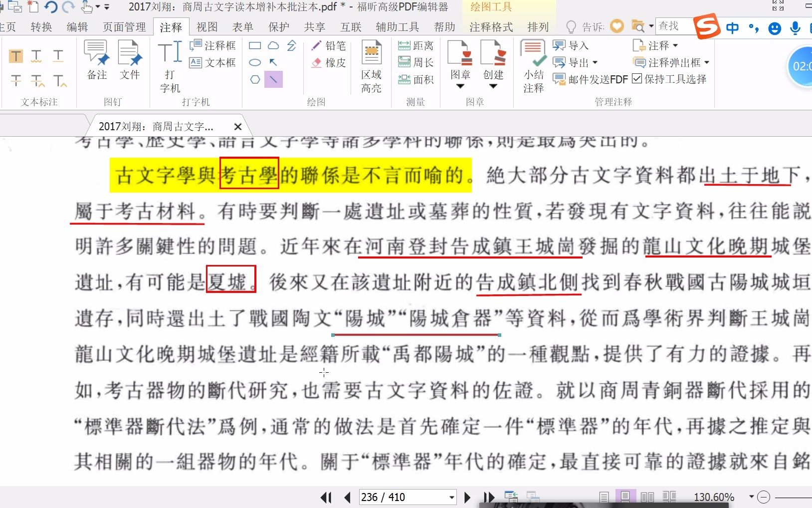Choose the polyline drawing tool
Screen dimensions: 812x508
tap(292, 46)
